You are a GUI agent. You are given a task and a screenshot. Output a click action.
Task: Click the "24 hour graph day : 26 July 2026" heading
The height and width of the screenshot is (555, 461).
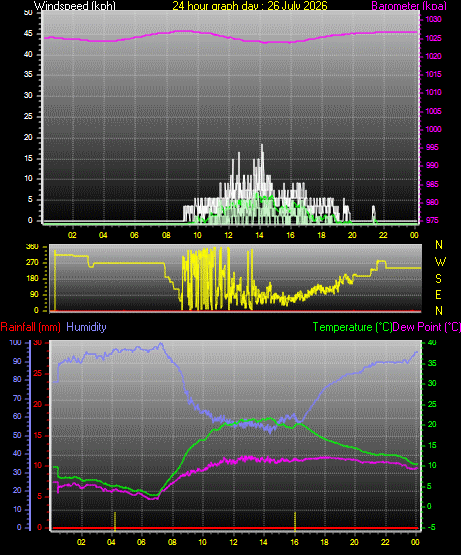click(250, 6)
